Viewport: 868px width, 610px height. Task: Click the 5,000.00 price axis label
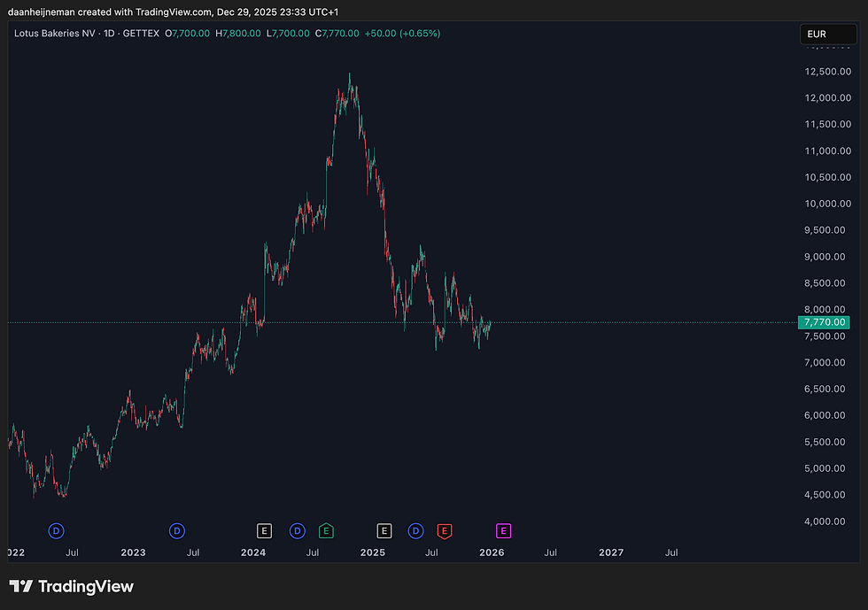(825, 468)
